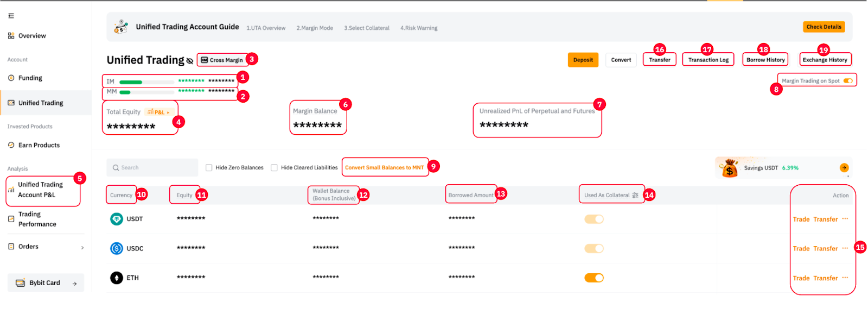Enable Hide Zero Balances checkbox
Screen dimensions: 868x314
pyautogui.click(x=209, y=168)
